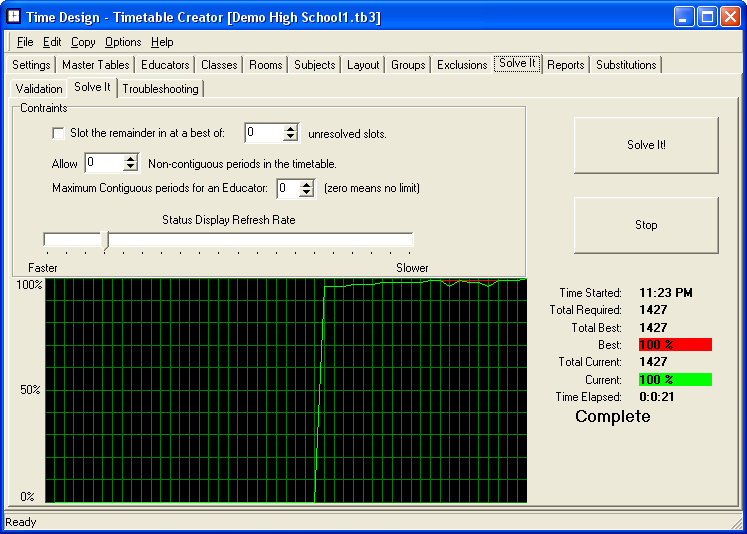Image resolution: width=747 pixels, height=534 pixels.
Task: Open the Substitutions tab
Action: coord(626,65)
